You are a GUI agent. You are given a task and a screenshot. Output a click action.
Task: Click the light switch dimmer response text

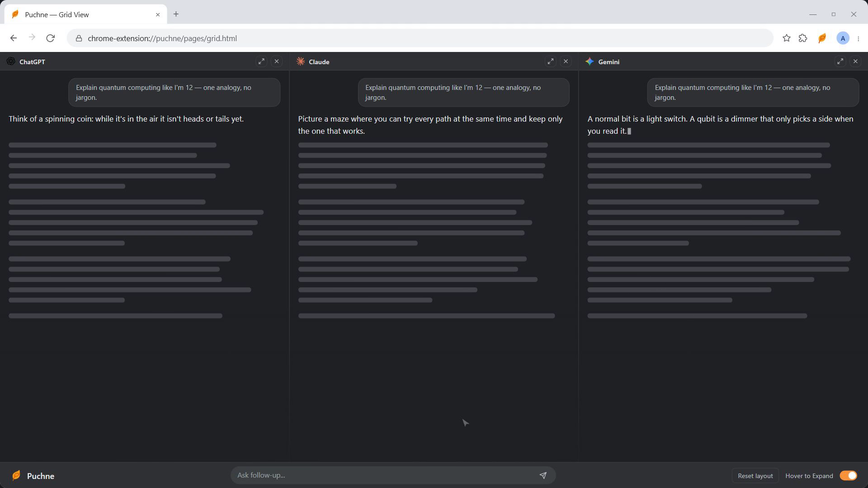point(720,125)
